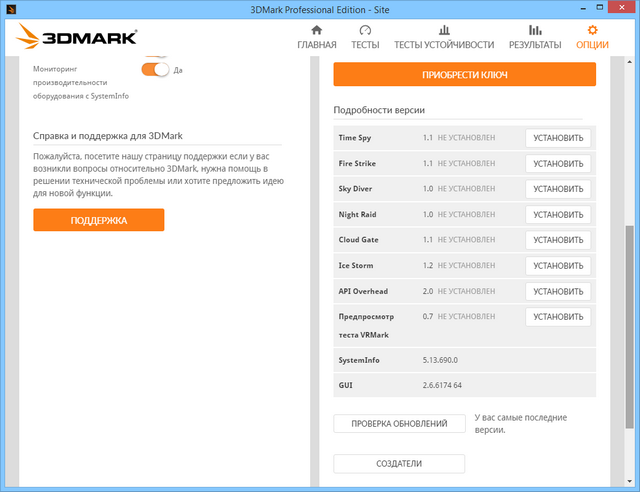Toggle SystemInfo hardware monitoring switch

tap(155, 69)
